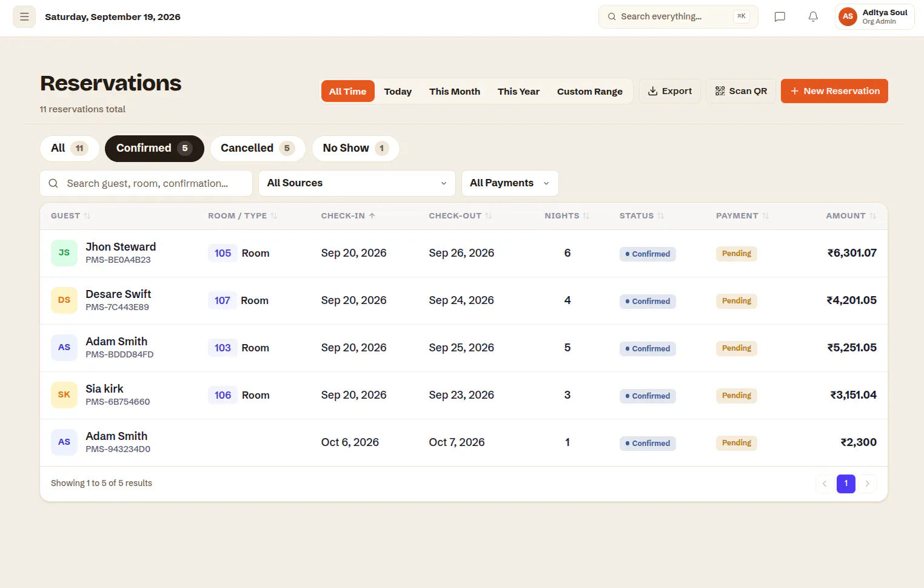Image resolution: width=924 pixels, height=588 pixels.
Task: Sort by Nights column
Action: [x=567, y=216]
